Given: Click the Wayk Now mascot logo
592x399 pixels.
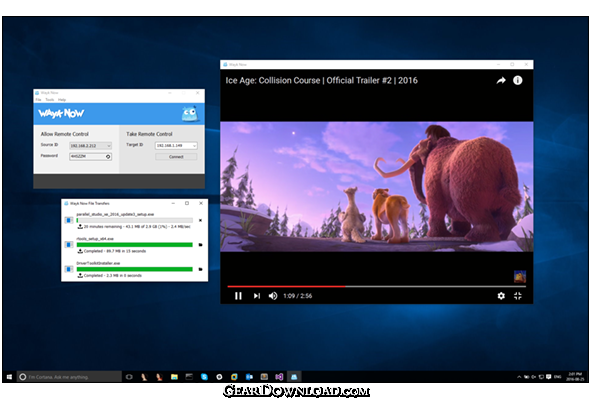Looking at the screenshot, I should point(190,114).
